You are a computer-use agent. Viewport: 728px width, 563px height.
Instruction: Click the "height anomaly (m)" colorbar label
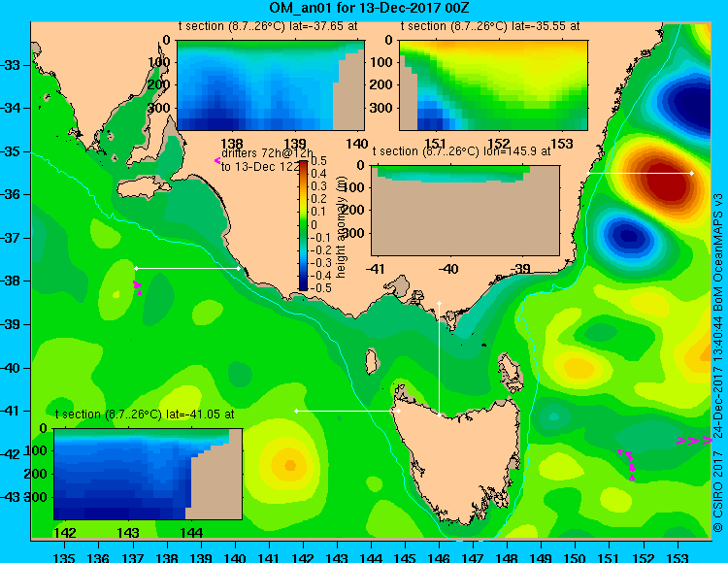tap(342, 227)
